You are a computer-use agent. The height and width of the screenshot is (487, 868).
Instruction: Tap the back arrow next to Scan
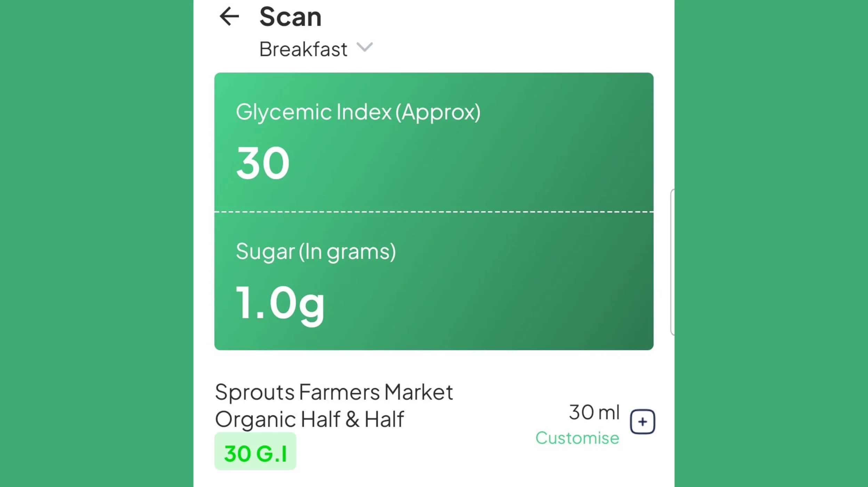tap(229, 16)
